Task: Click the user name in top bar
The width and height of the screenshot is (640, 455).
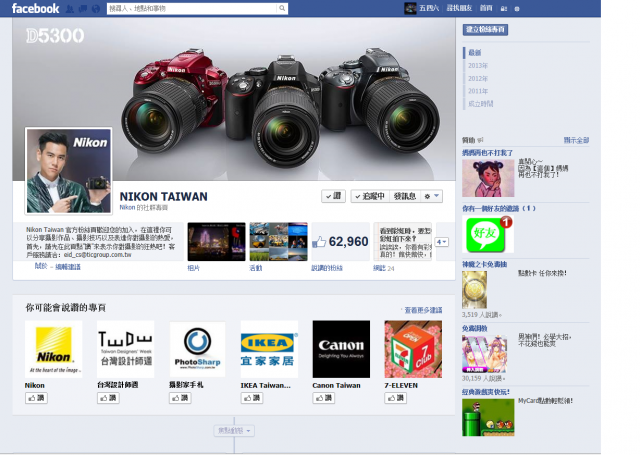Action: 429,8
